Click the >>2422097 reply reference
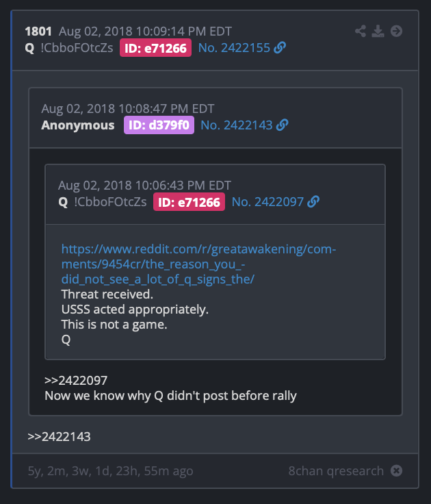The width and height of the screenshot is (431, 504). (76, 381)
